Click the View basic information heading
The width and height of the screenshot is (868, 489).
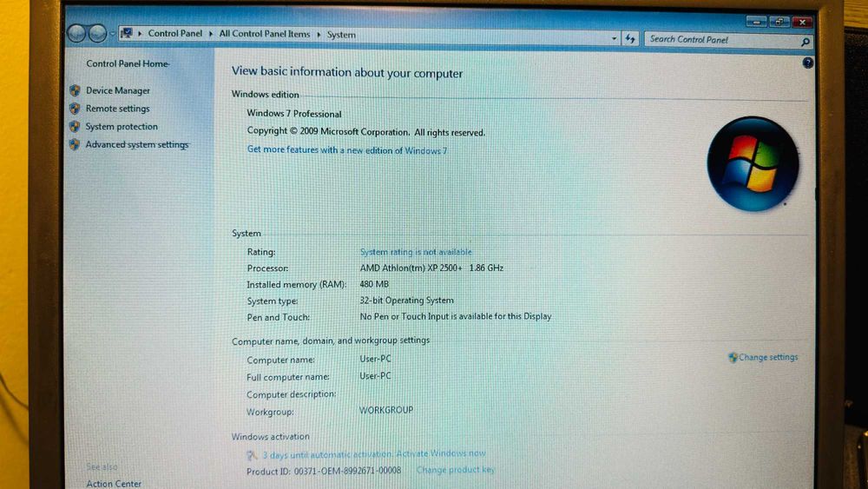tap(347, 73)
